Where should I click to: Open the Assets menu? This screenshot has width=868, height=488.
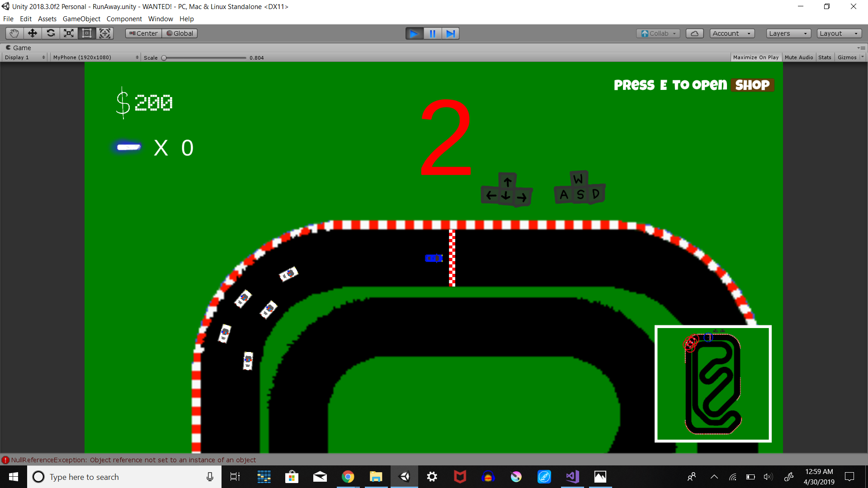(47, 19)
